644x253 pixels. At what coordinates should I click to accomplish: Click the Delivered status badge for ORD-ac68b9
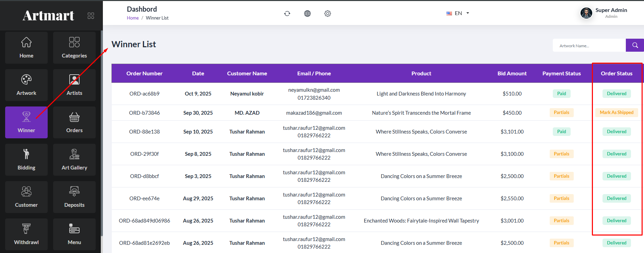click(x=616, y=94)
